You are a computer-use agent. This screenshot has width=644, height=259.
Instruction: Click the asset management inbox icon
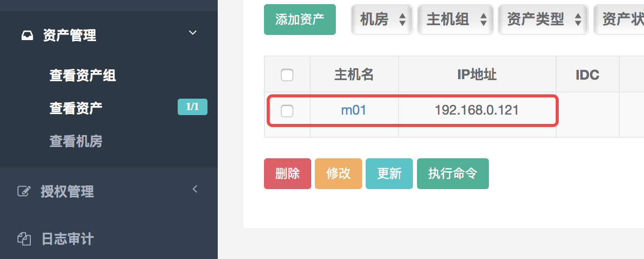pos(27,35)
